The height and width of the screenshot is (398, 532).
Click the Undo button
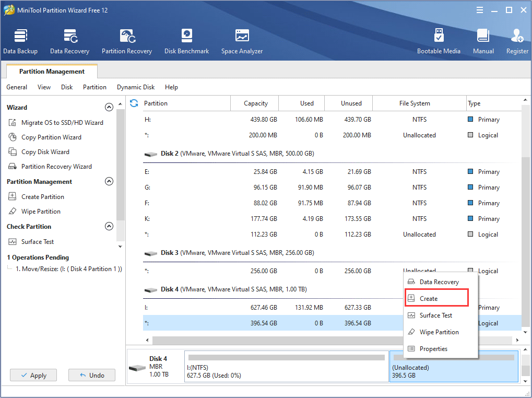pos(92,375)
